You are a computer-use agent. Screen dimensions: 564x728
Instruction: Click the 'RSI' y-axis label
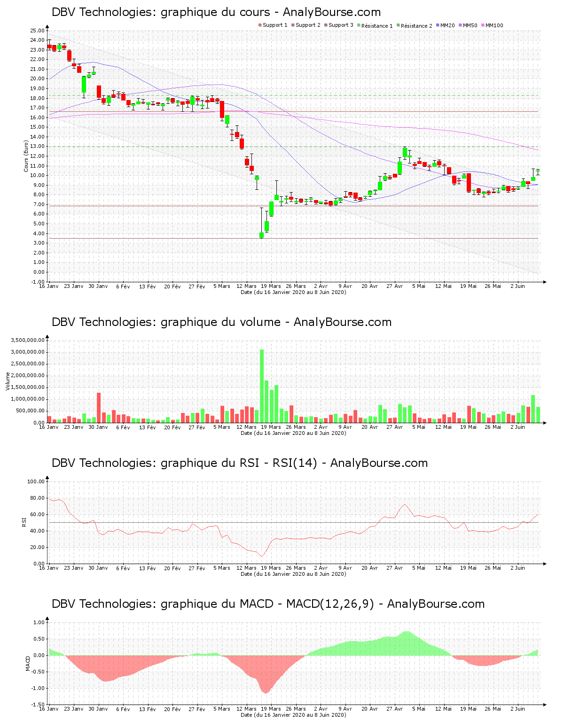pyautogui.click(x=24, y=522)
